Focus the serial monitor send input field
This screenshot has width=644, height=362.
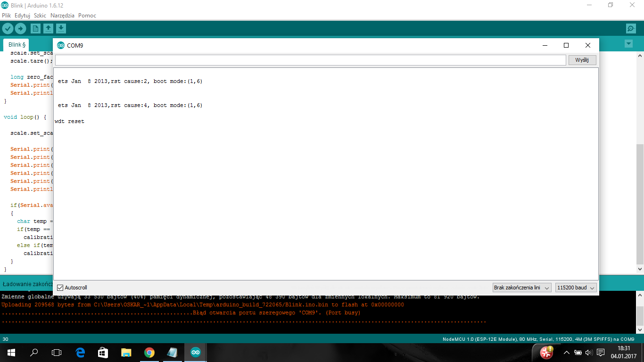pos(310,60)
